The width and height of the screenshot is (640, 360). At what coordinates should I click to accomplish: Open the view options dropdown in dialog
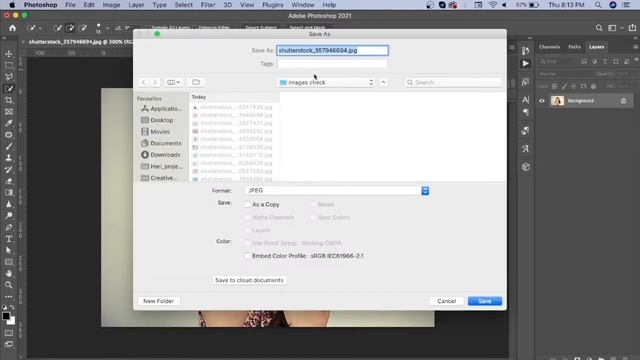tap(174, 82)
